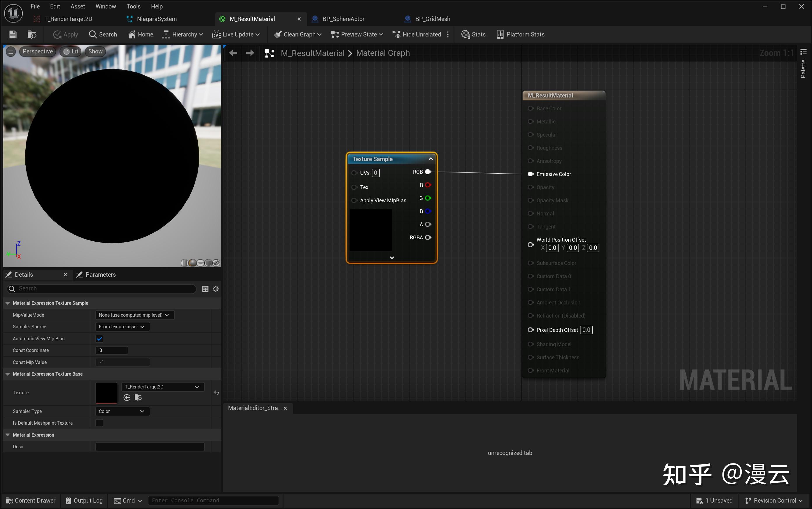Viewport: 812px width, 509px height.
Task: Open the Sampler Type dropdown
Action: [122, 411]
